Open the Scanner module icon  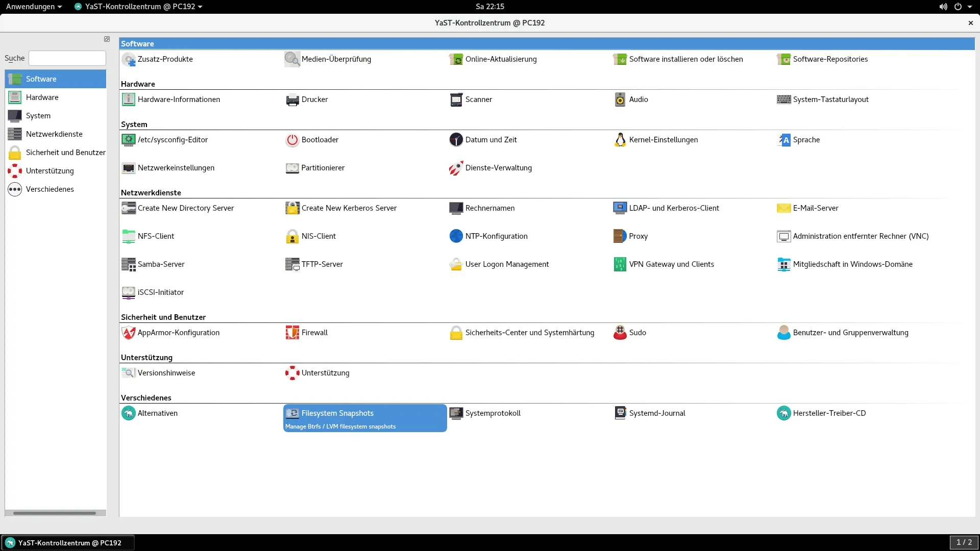tap(456, 99)
